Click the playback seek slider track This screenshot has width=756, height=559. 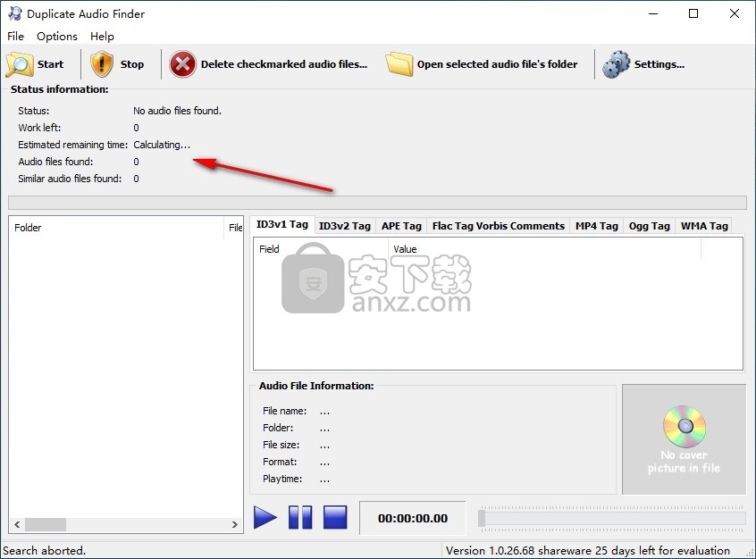pos(612,518)
